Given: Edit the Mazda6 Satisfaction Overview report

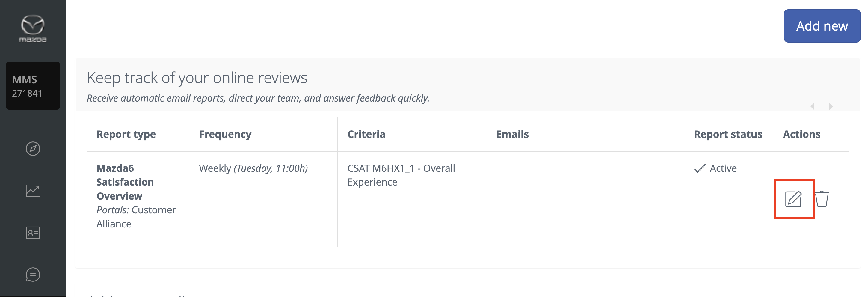Looking at the screenshot, I should coord(793,199).
